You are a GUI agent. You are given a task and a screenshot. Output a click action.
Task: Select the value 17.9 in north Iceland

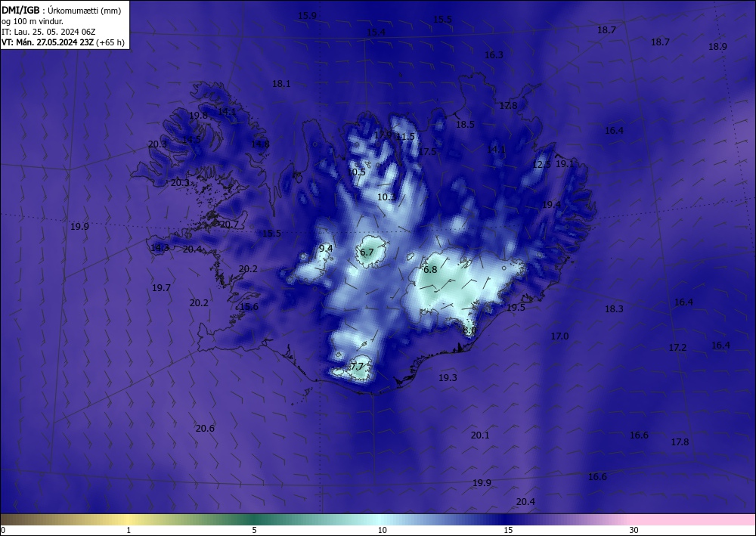pos(383,135)
